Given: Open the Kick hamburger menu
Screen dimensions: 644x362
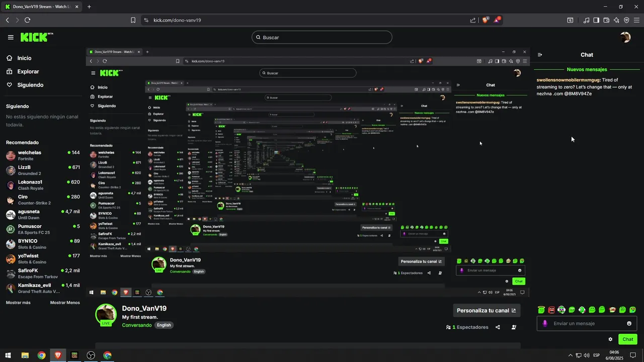Looking at the screenshot, I should coord(11,37).
